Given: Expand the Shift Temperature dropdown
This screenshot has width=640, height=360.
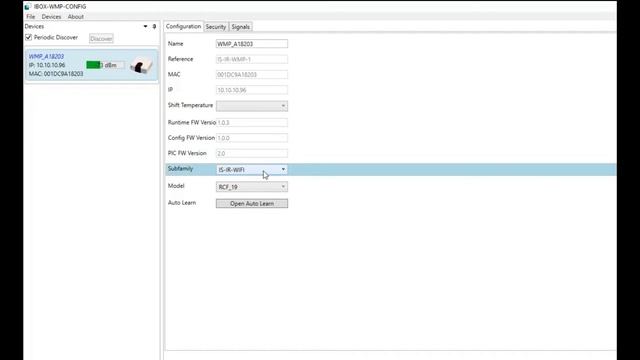Looking at the screenshot, I should click(252, 106).
